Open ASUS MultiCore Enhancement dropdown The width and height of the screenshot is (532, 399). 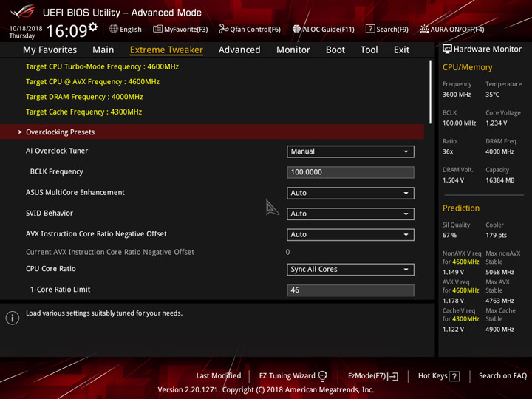click(350, 193)
